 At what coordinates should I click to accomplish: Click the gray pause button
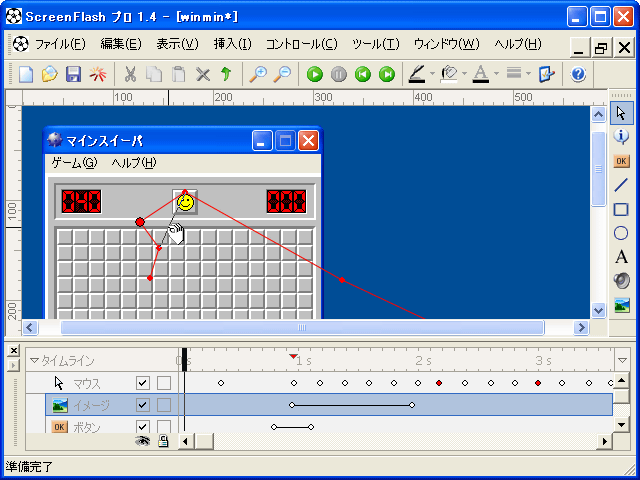tap(338, 74)
